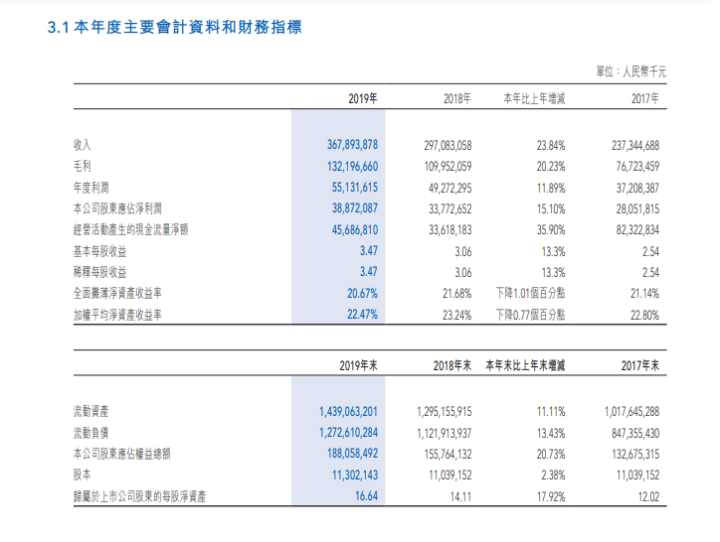
Task: Select the 年度利潤 row label
Action: [91, 187]
